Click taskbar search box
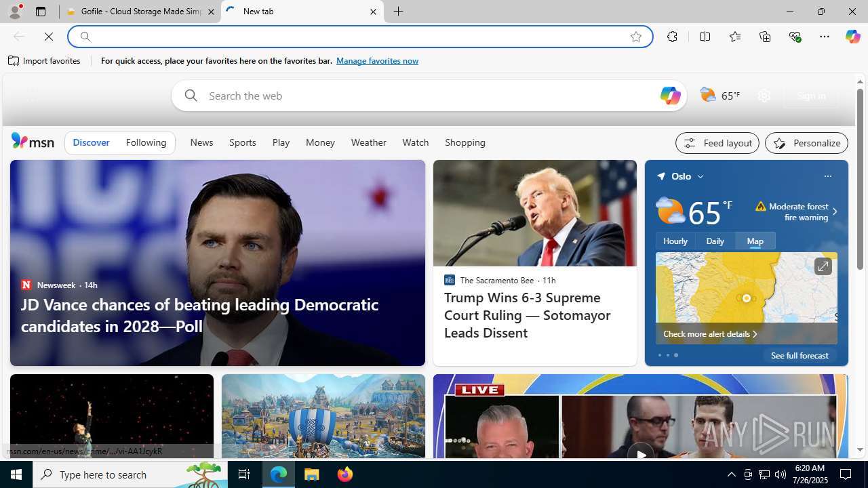Image resolution: width=868 pixels, height=488 pixels. point(130,474)
